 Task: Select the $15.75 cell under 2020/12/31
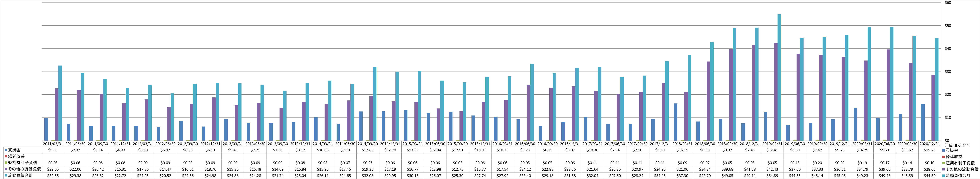click(x=930, y=150)
